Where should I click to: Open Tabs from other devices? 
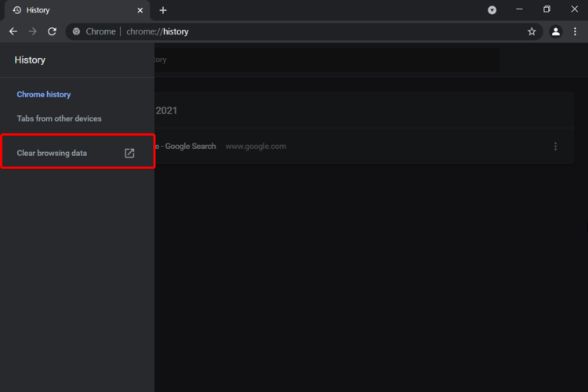(x=60, y=118)
